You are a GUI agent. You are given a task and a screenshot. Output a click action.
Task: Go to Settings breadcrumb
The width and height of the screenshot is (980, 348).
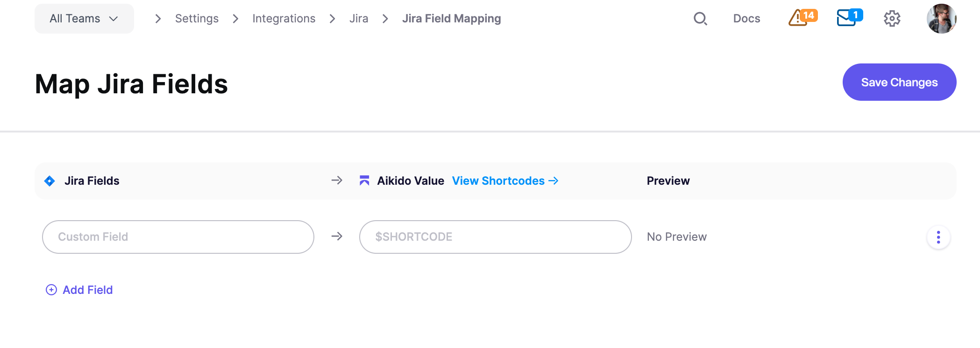coord(197,19)
